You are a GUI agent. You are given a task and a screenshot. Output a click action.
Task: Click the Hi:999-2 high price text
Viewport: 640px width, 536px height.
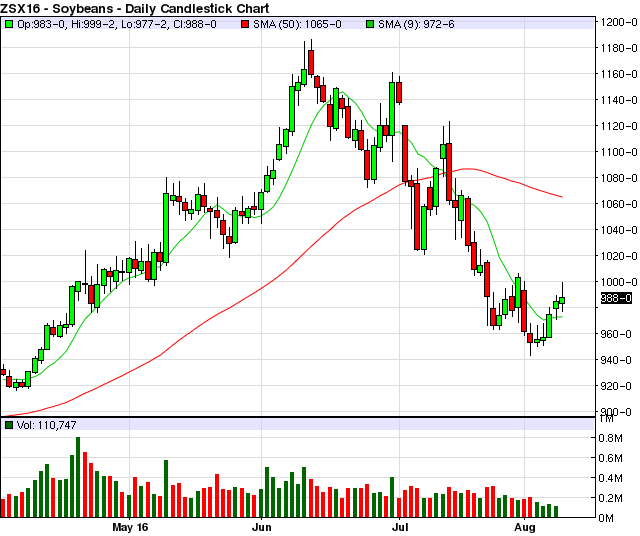click(x=94, y=24)
